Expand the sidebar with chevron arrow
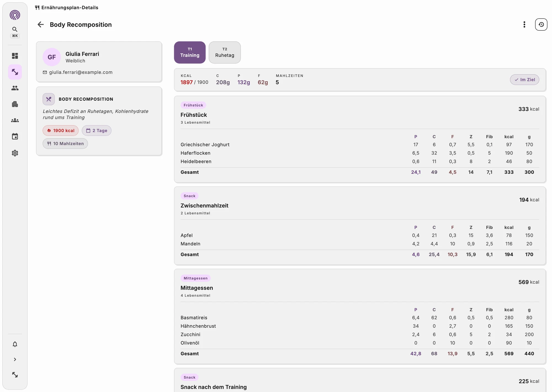 pyautogui.click(x=15, y=359)
